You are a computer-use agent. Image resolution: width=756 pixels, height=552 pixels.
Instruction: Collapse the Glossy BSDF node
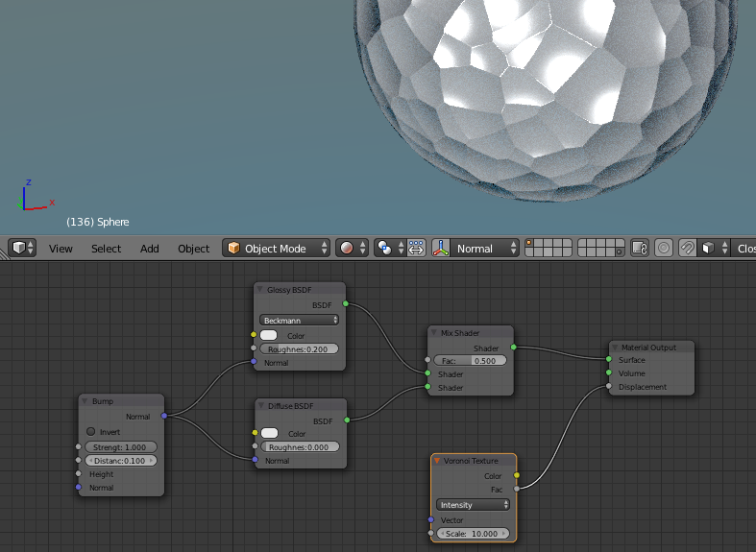point(260,290)
